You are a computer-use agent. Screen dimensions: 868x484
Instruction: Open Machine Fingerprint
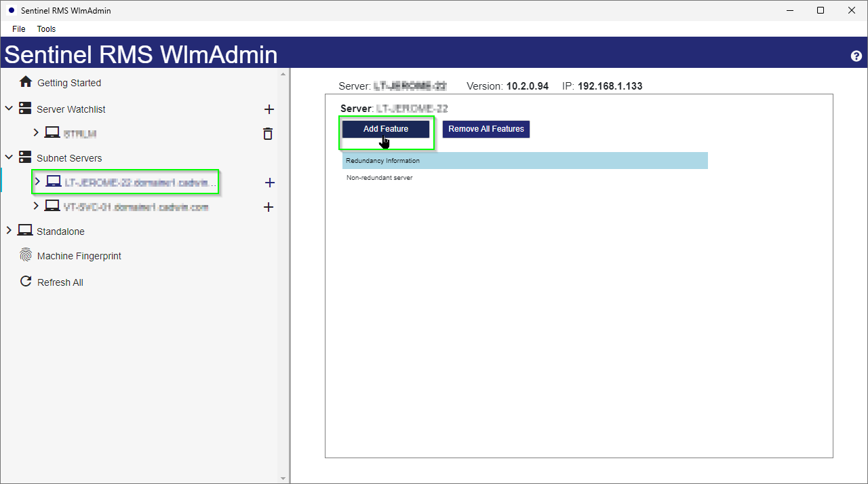[79, 256]
